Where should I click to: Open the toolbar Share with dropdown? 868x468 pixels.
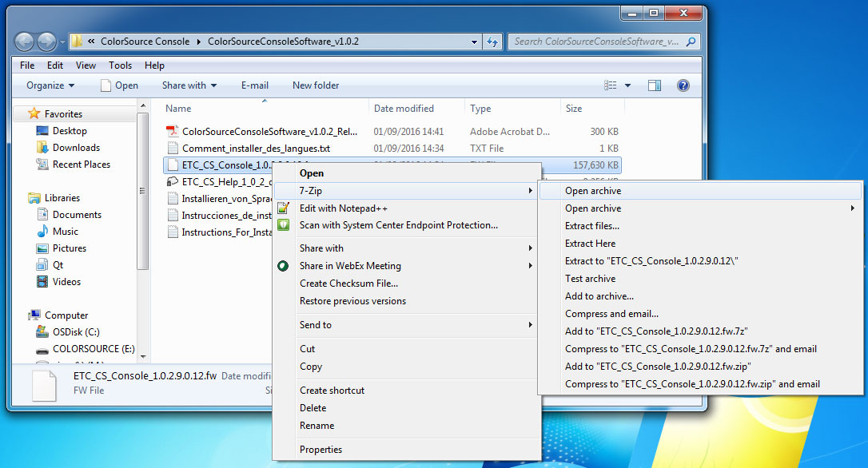[189, 85]
